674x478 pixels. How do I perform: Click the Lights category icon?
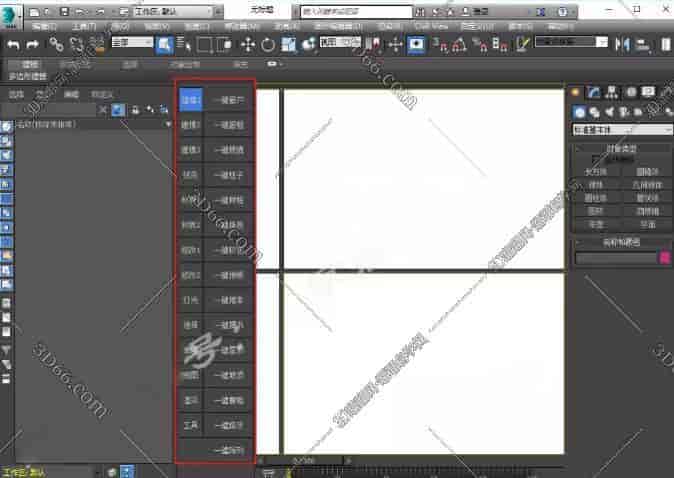tap(607, 111)
